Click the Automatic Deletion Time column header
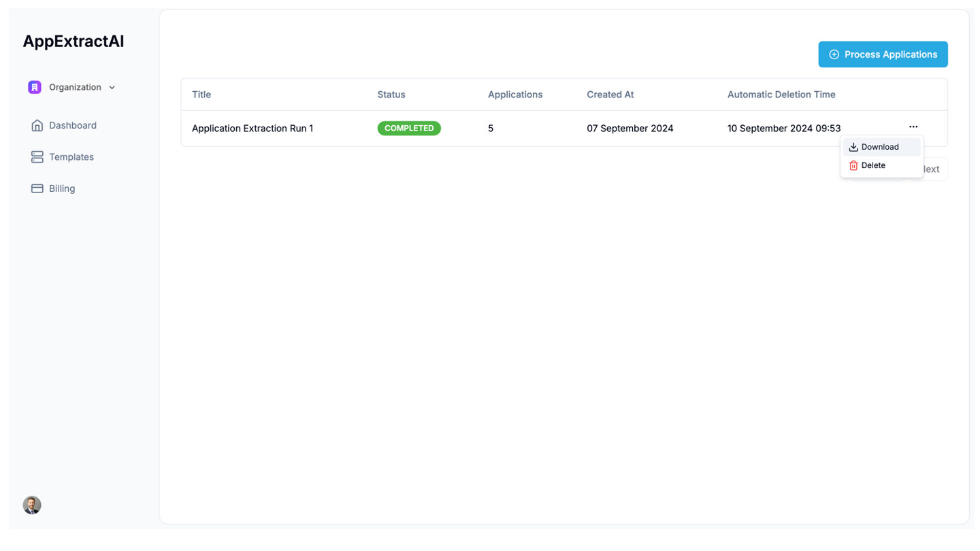980x551 pixels. 781,95
